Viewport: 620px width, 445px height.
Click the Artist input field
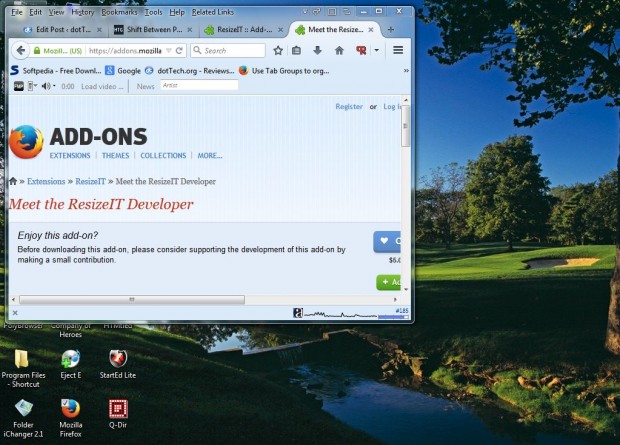(199, 85)
